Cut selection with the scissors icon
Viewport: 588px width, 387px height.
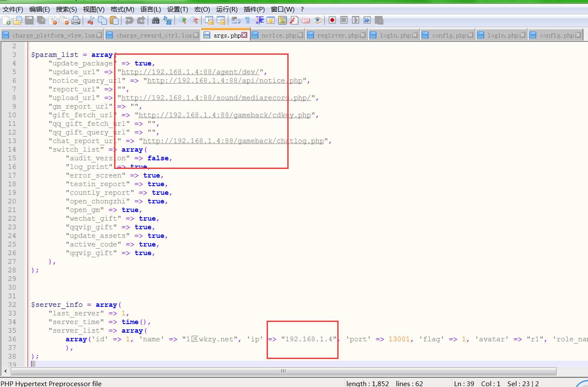(x=90, y=20)
